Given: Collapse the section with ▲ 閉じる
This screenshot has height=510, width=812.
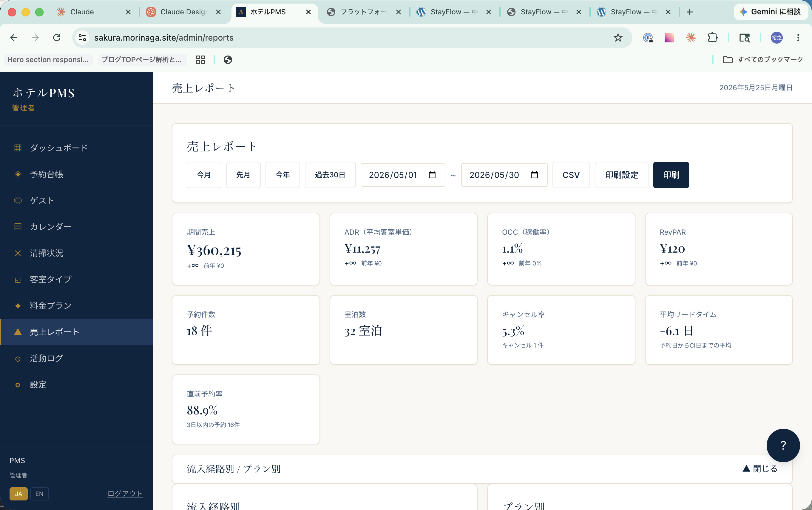Looking at the screenshot, I should point(760,469).
